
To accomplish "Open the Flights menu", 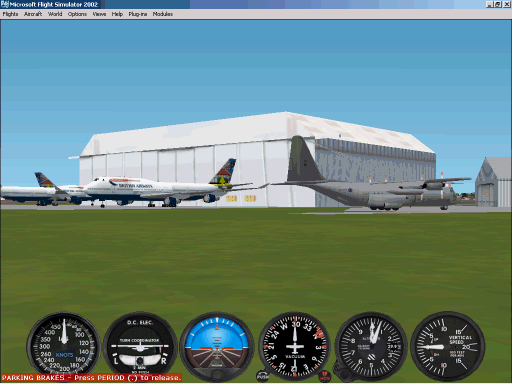I will [x=10, y=14].
